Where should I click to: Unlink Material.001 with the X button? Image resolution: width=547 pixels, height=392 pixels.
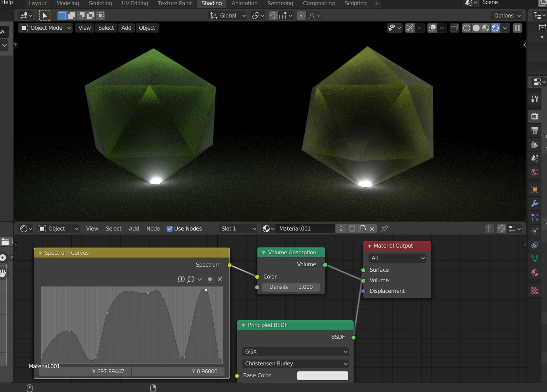[372, 229]
